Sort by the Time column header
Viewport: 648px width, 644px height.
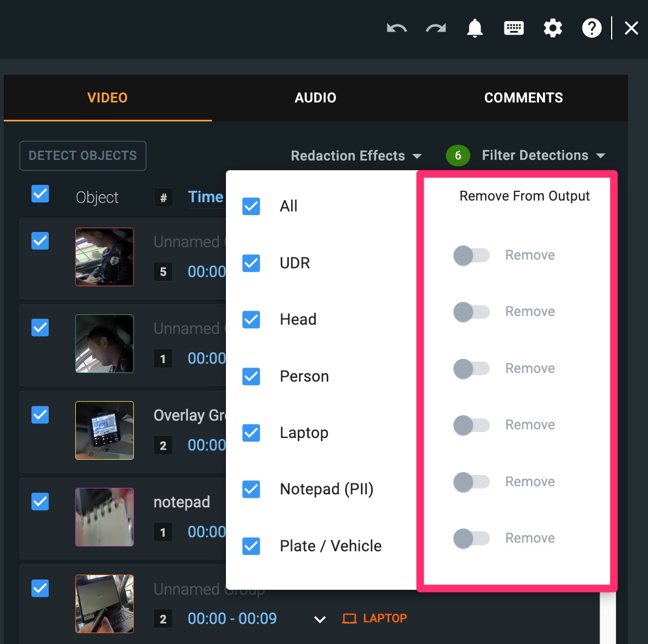coord(205,197)
